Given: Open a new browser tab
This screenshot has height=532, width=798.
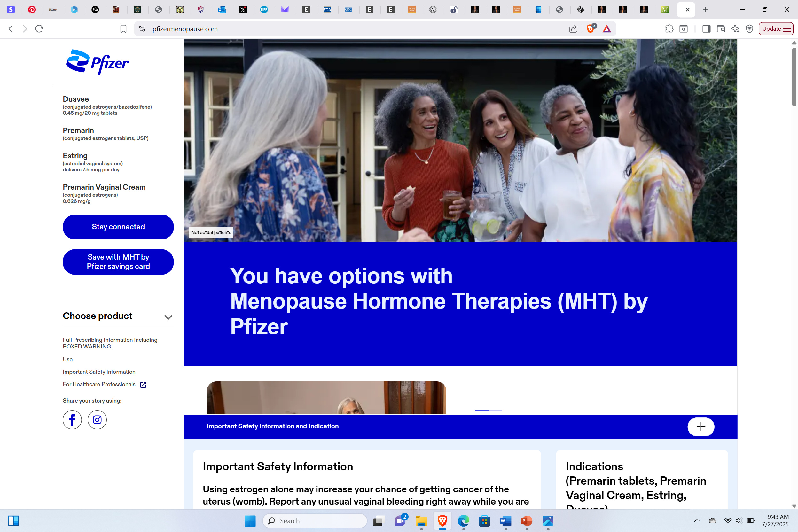Looking at the screenshot, I should [x=705, y=10].
